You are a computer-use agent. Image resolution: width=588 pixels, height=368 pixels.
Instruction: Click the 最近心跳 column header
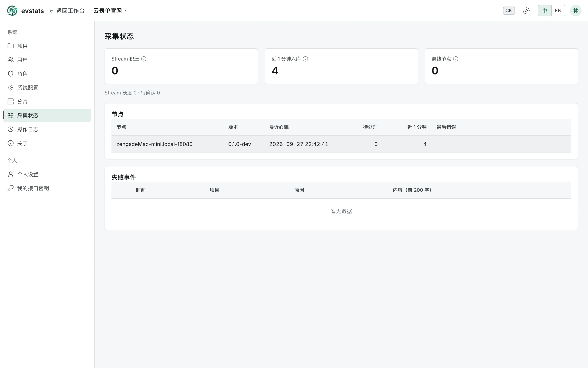point(279,127)
